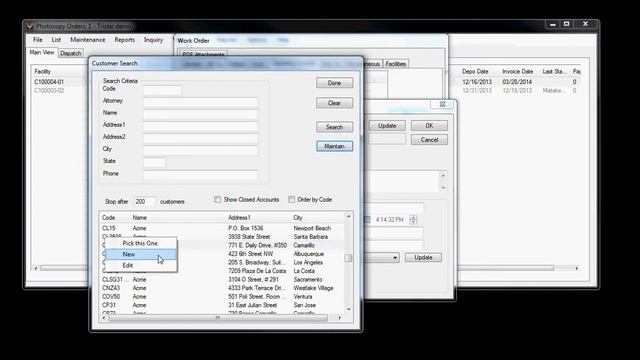Open the Facilities tab in Work Order

[396, 64]
